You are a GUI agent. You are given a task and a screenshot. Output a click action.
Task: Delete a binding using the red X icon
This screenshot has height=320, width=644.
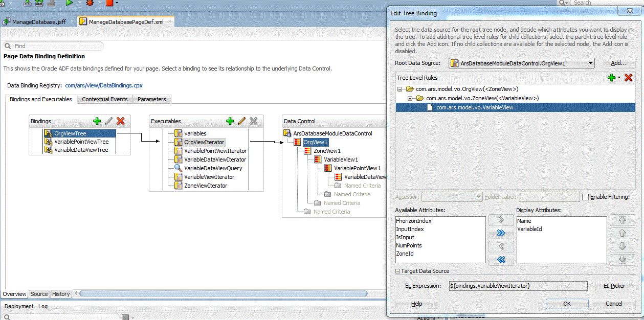pos(120,122)
